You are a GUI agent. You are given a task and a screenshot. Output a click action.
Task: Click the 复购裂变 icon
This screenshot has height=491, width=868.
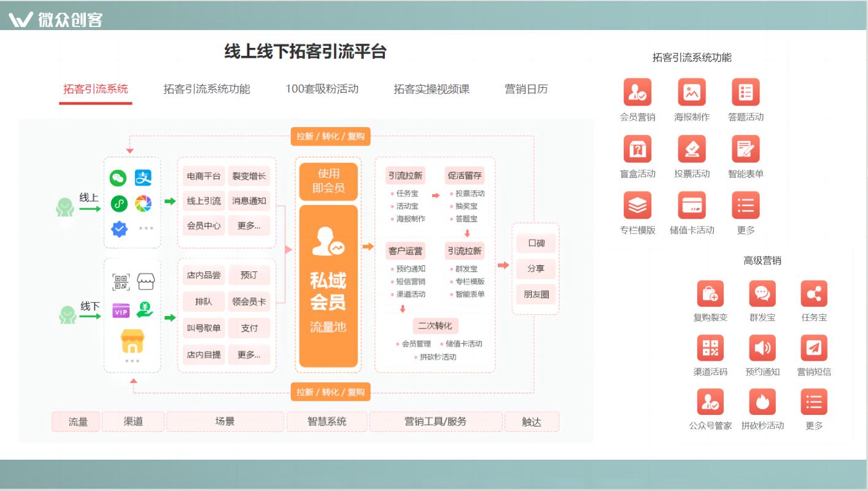tap(710, 293)
